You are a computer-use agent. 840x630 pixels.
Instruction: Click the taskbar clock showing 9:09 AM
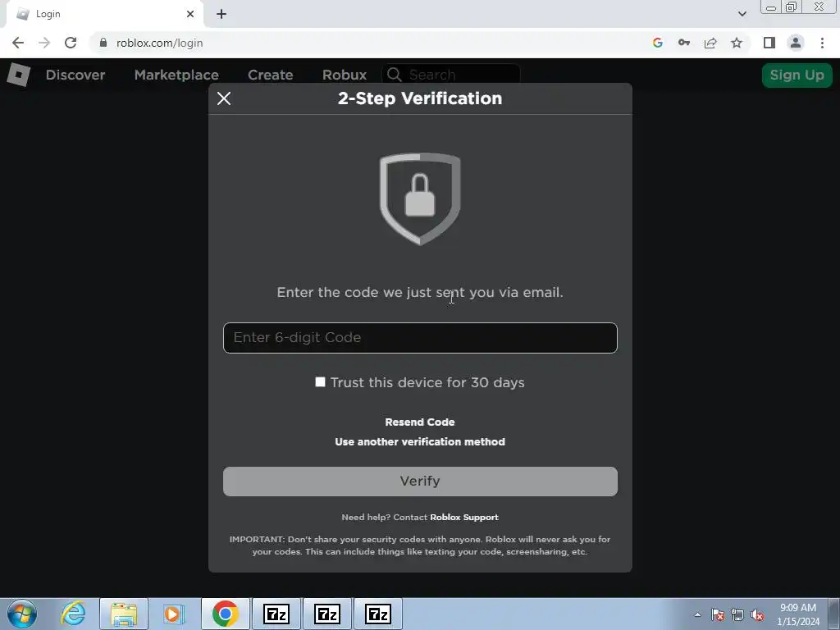point(797,614)
